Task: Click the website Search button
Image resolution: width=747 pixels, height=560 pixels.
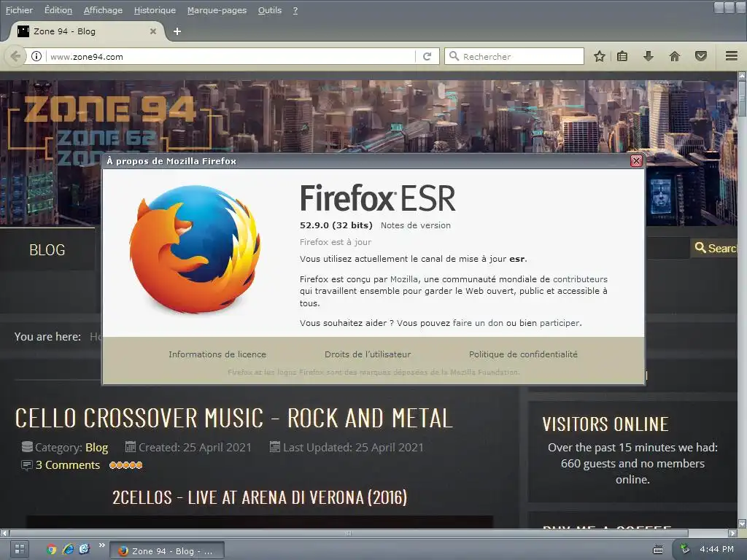Action: [714, 248]
